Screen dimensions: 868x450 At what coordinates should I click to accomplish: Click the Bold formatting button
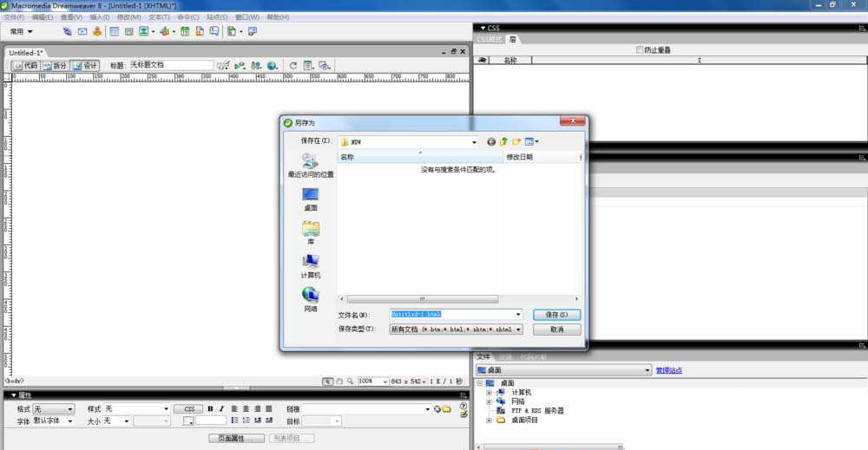tap(210, 408)
